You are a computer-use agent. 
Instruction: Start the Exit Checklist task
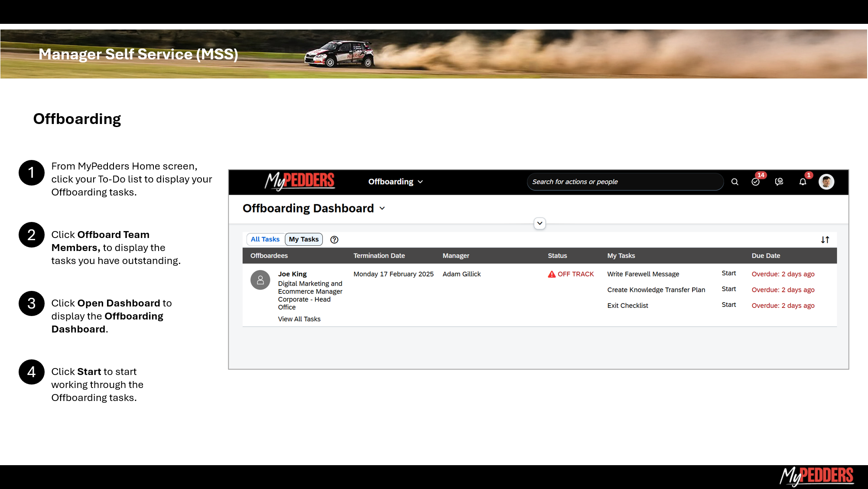728,305
